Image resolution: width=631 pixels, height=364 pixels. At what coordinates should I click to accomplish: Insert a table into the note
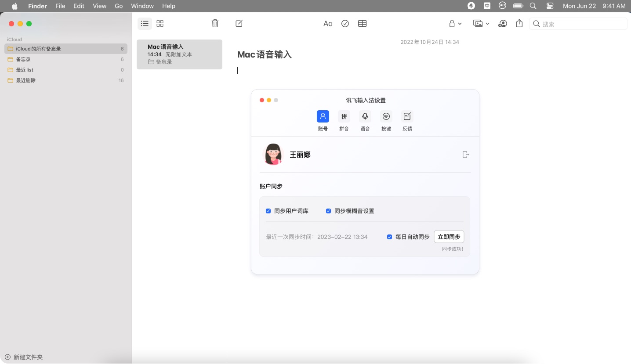[x=362, y=23]
